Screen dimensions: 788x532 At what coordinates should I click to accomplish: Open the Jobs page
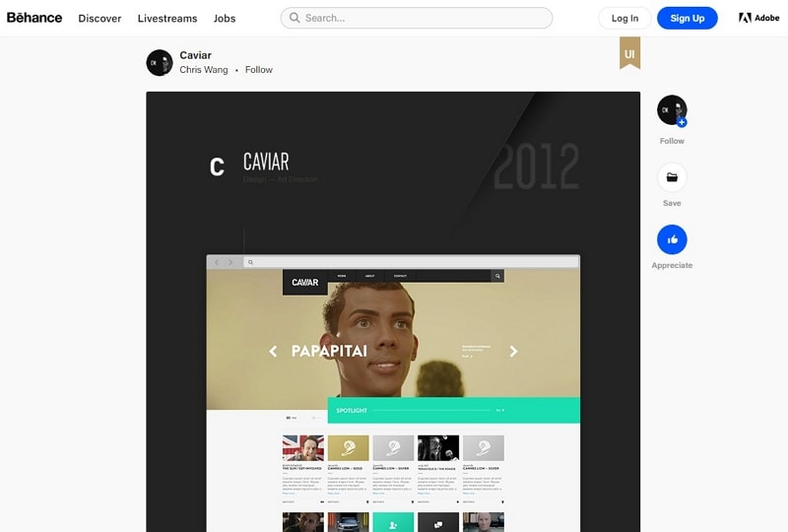(225, 19)
